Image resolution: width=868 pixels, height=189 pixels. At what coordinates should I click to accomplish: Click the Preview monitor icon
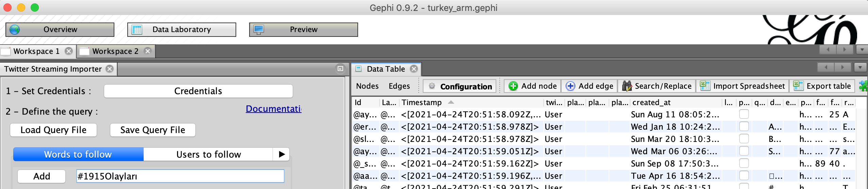(259, 30)
